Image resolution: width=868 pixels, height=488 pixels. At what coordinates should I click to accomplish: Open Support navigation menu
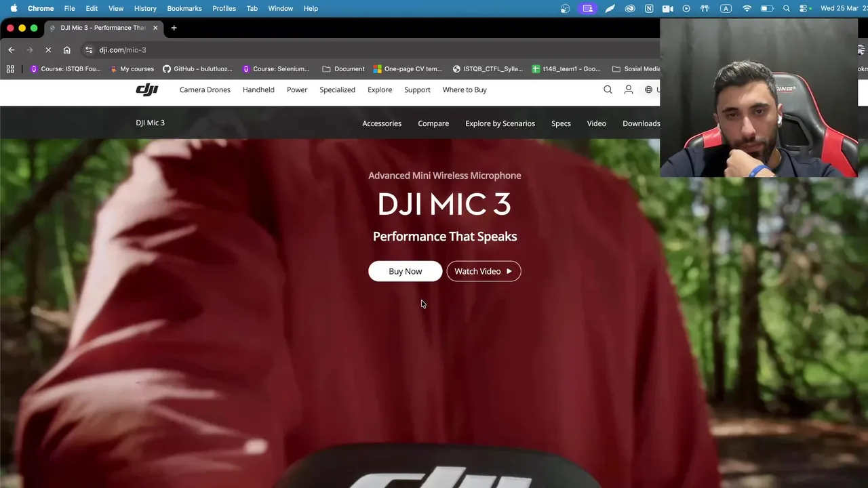point(417,89)
